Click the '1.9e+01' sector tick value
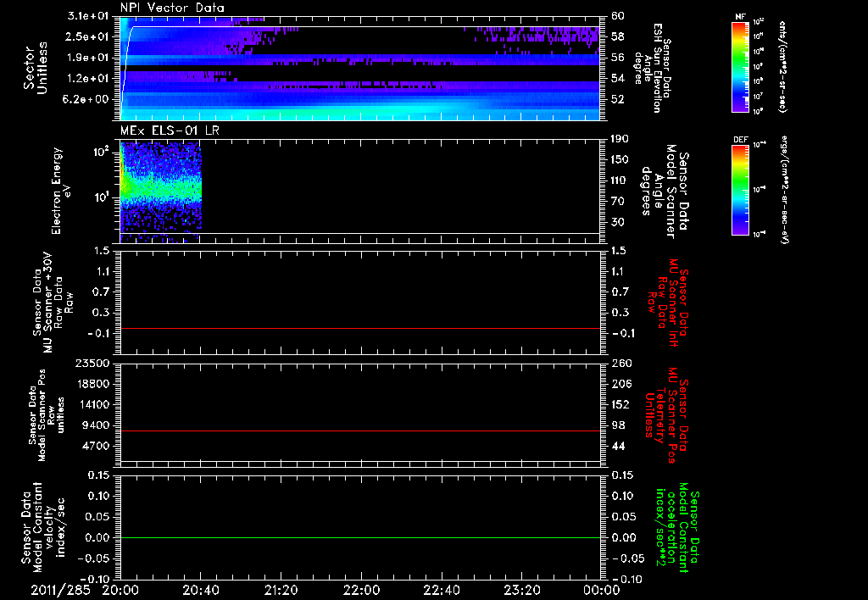 coord(88,58)
